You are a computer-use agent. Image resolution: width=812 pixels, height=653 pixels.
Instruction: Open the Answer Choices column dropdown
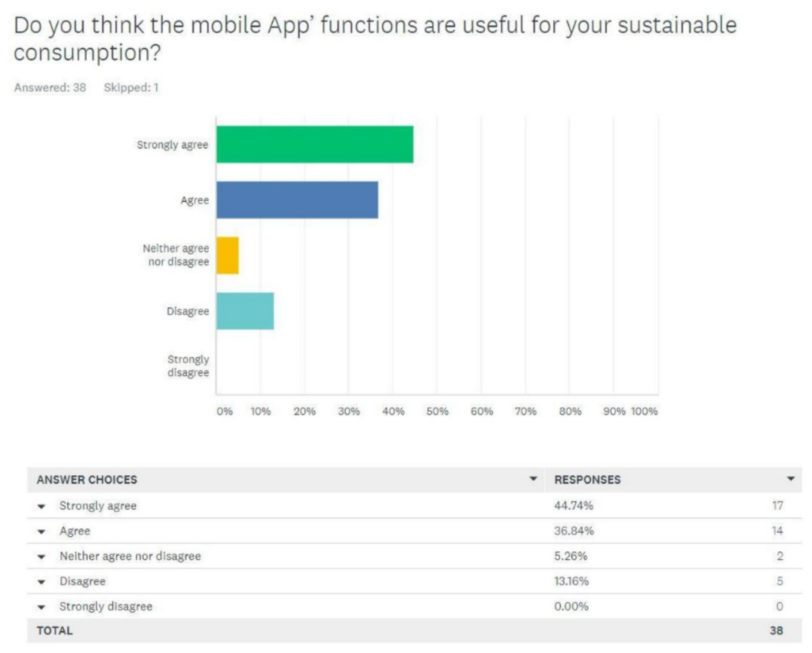tap(533, 479)
